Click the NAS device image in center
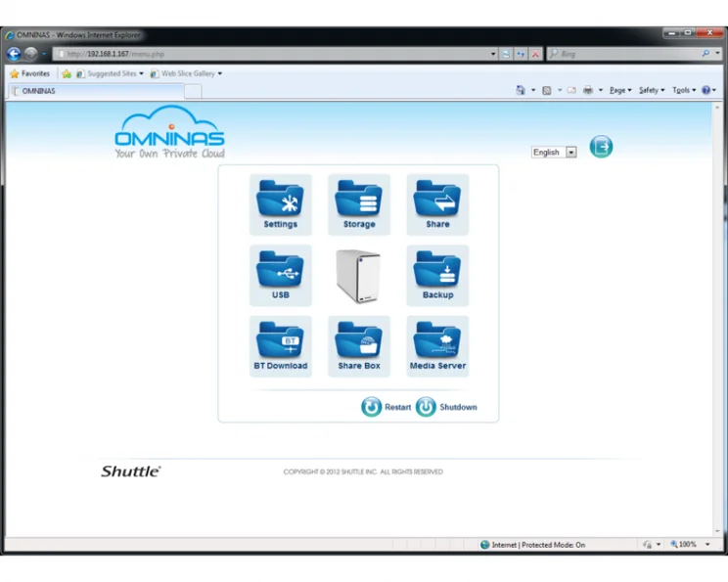Image resolution: width=728 pixels, height=582 pixels. (x=358, y=276)
